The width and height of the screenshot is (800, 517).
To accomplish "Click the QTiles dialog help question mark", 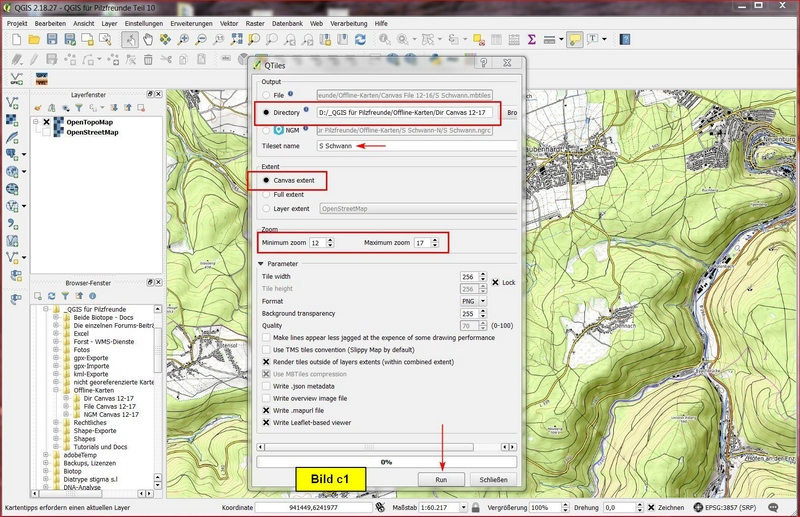I will pyautogui.click(x=484, y=63).
